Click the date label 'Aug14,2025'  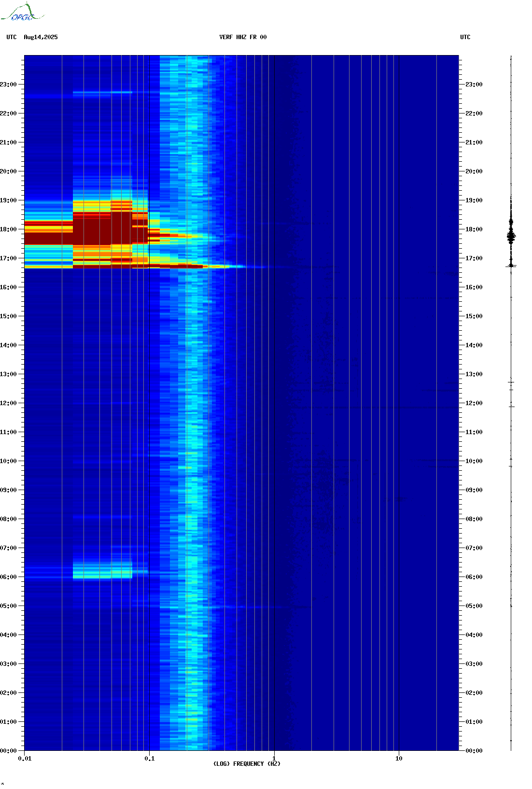point(41,37)
